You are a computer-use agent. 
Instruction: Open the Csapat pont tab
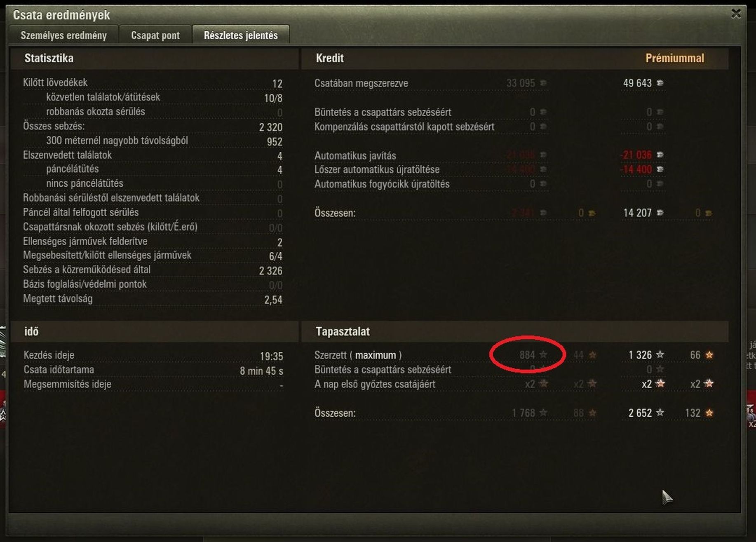click(155, 35)
